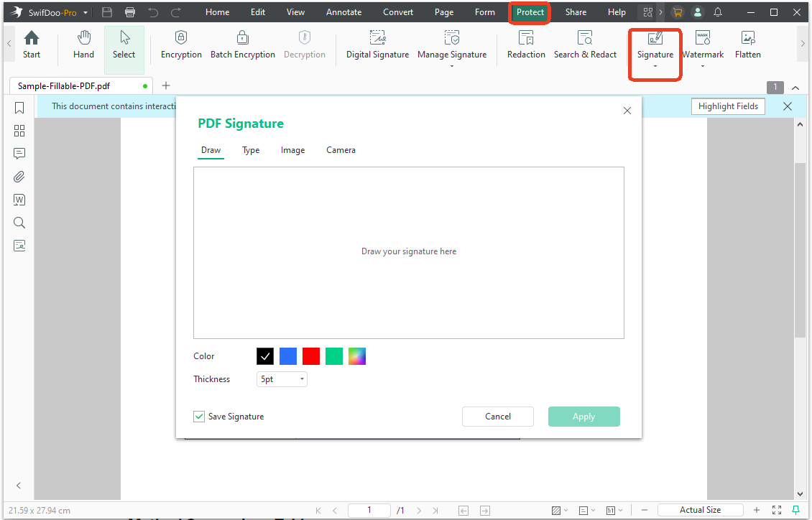Undo the last action
812x520 pixels.
tap(153, 12)
